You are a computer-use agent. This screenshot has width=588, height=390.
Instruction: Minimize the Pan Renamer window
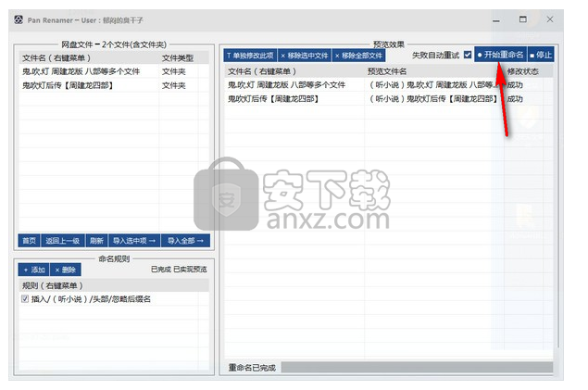tap(496, 19)
